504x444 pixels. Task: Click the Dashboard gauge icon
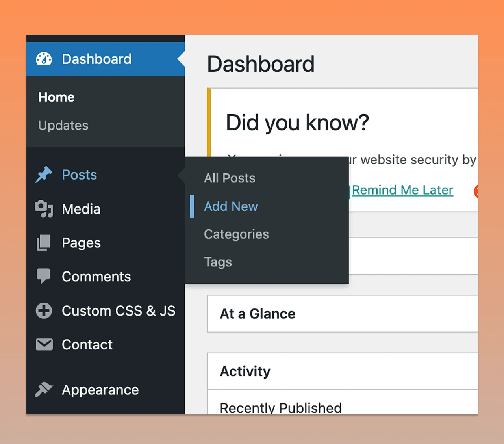[44, 59]
